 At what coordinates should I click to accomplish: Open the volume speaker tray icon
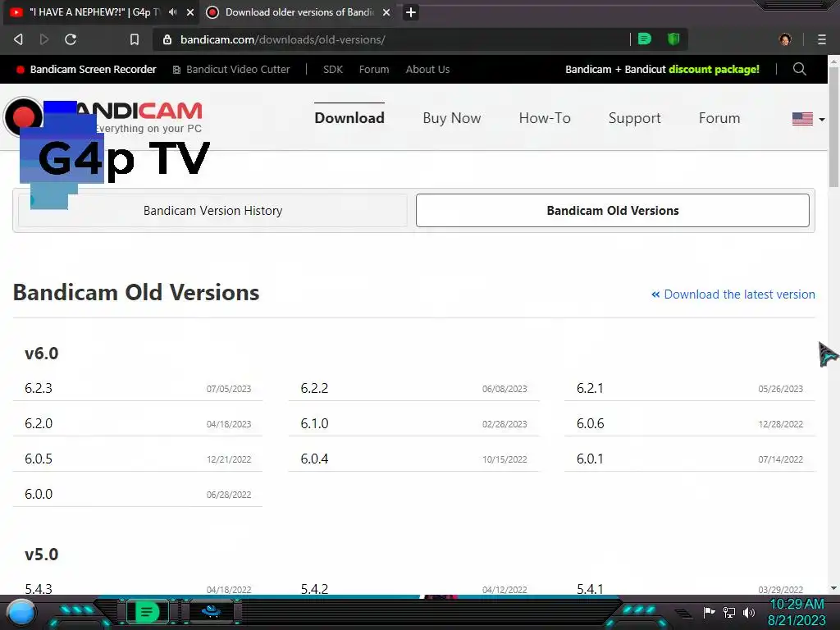click(x=749, y=612)
